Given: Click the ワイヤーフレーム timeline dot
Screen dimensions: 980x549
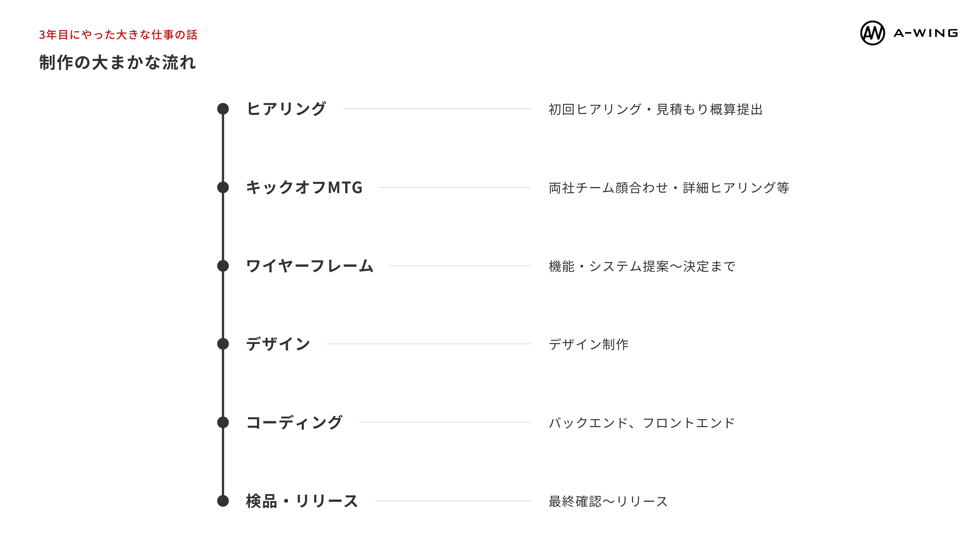Looking at the screenshot, I should click(223, 265).
